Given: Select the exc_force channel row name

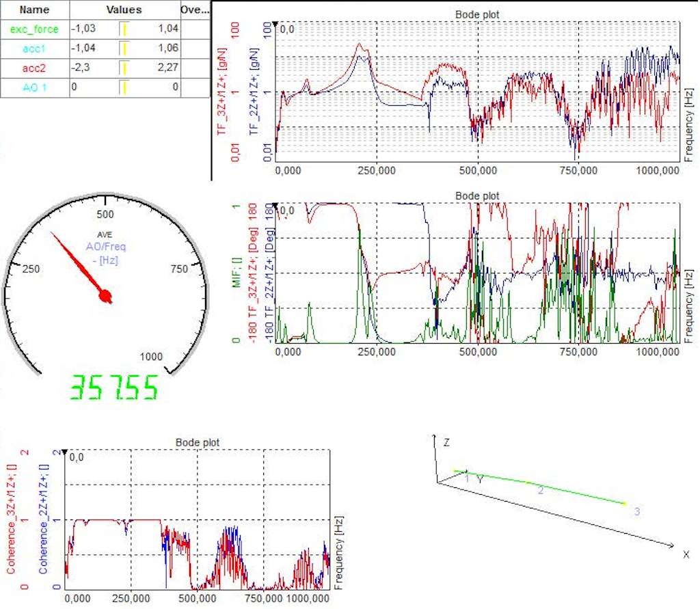Looking at the screenshot, I should pyautogui.click(x=34, y=29).
